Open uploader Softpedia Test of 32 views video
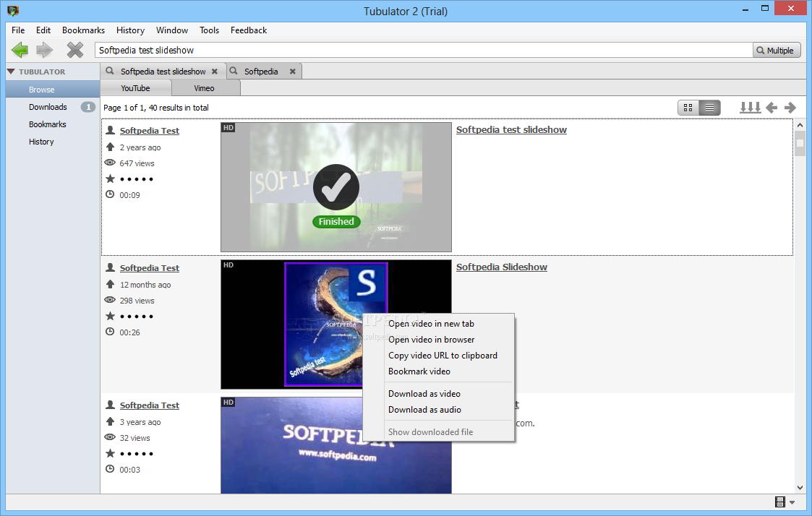Image resolution: width=812 pixels, height=516 pixels. tap(150, 405)
